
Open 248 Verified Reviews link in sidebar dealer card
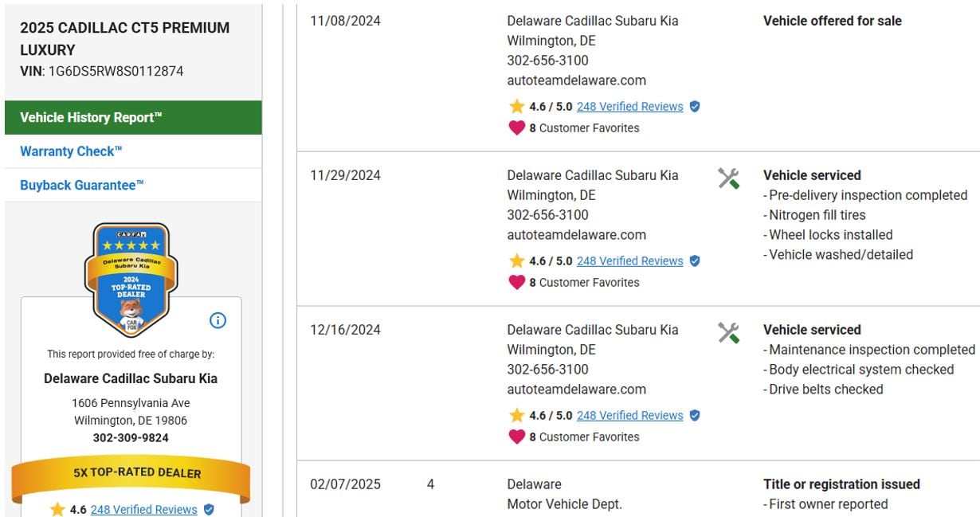(x=143, y=510)
